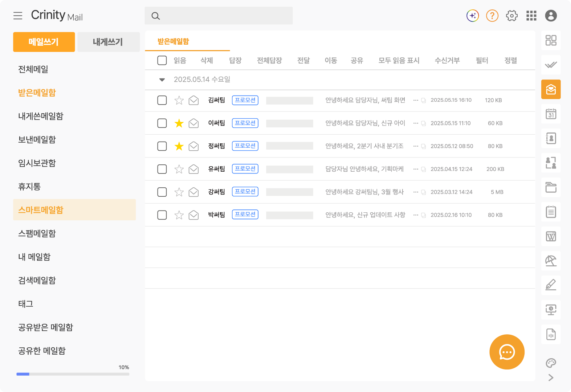Open the hamburger navigation menu
This screenshot has height=392, width=571.
coord(18,16)
